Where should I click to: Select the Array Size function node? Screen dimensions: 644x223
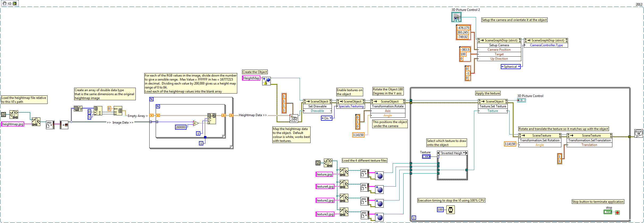tap(78, 108)
